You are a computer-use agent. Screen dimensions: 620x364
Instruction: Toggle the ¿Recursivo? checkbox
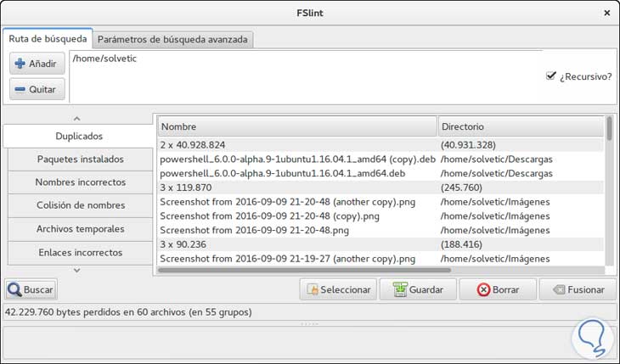click(x=552, y=76)
